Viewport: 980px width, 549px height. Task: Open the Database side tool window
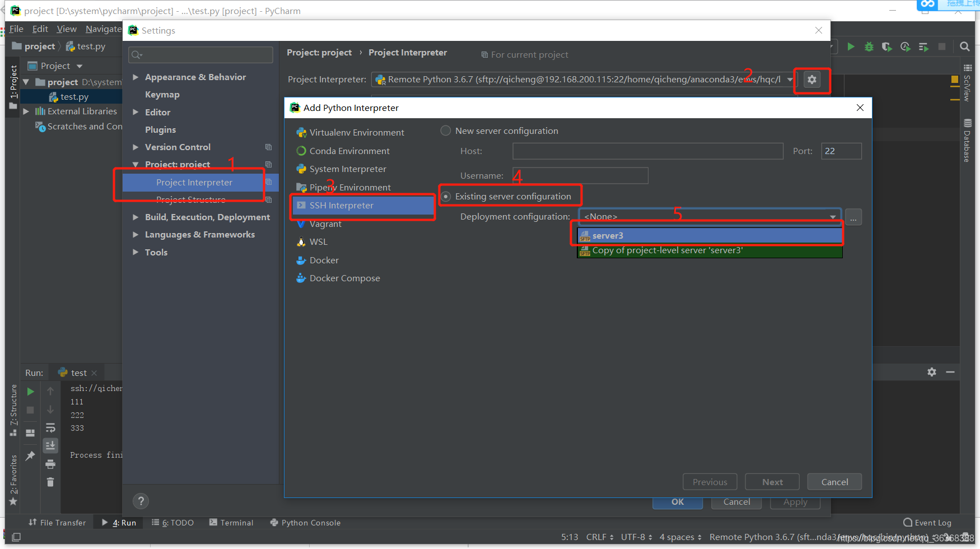click(967, 141)
